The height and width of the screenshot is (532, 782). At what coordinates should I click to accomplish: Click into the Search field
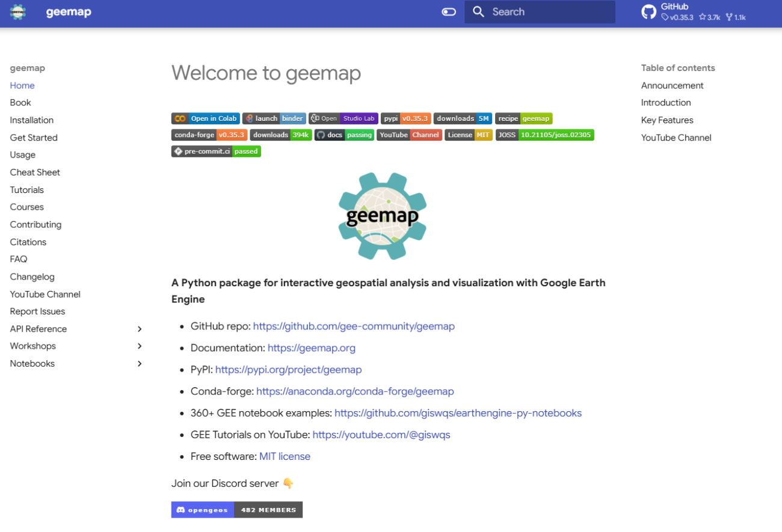pyautogui.click(x=540, y=12)
